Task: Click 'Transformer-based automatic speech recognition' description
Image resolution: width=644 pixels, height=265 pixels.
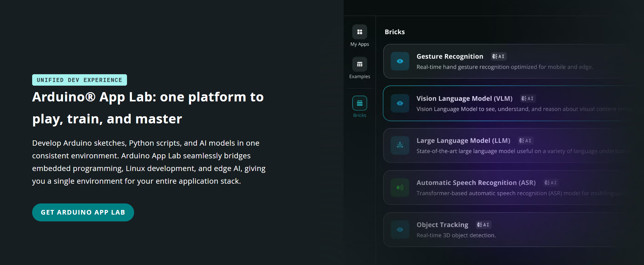Action: [x=523, y=193]
